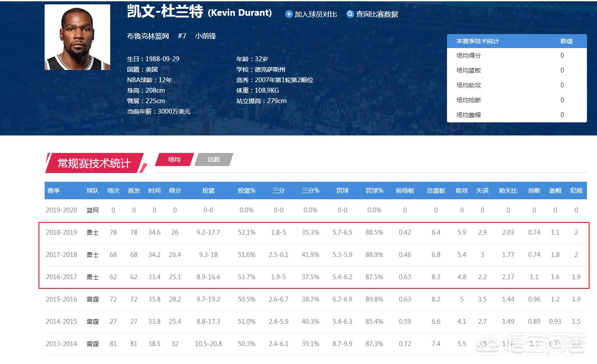Viewport: 597px width, 364px height.
Task: Click the 场次 column header
Action: point(113,191)
